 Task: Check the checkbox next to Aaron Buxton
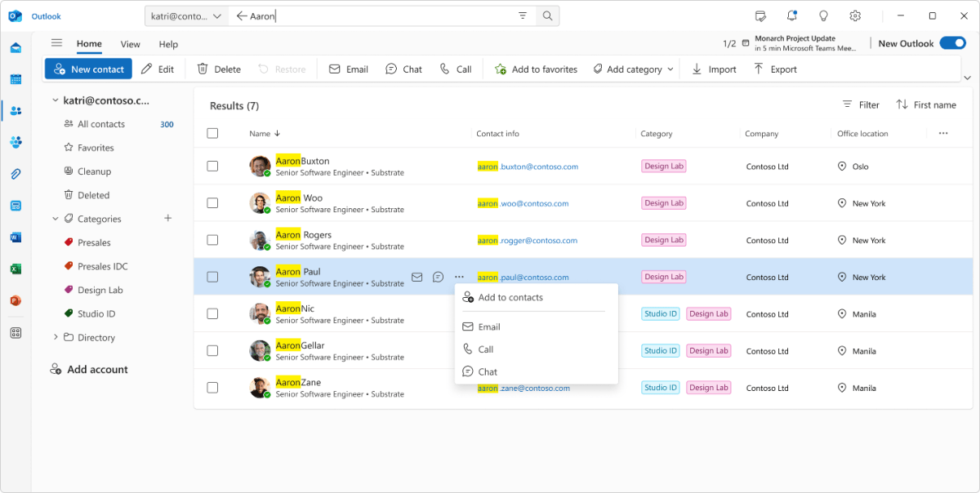click(x=212, y=166)
